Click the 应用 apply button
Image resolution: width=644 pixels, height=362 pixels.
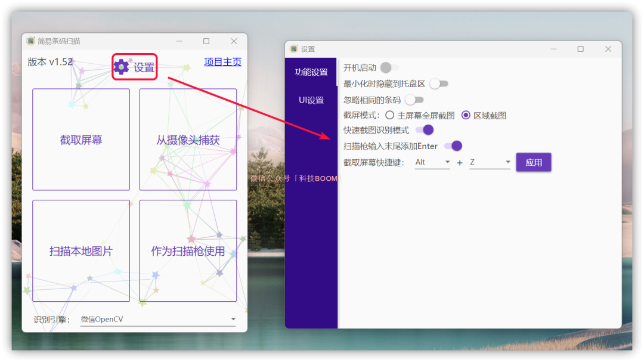[534, 162]
